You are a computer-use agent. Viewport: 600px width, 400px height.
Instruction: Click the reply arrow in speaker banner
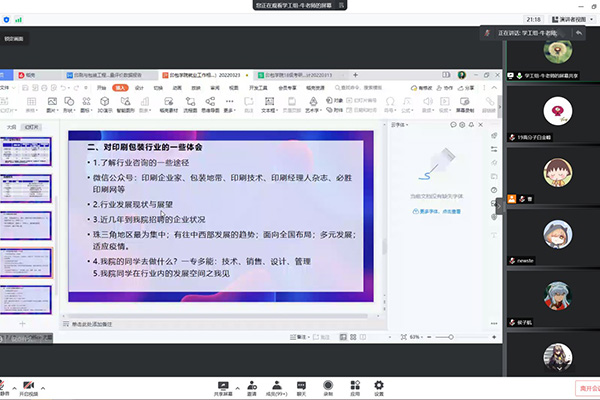pos(578,34)
